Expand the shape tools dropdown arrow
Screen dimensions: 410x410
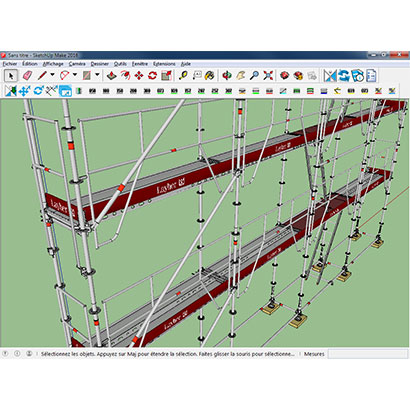coord(97,75)
